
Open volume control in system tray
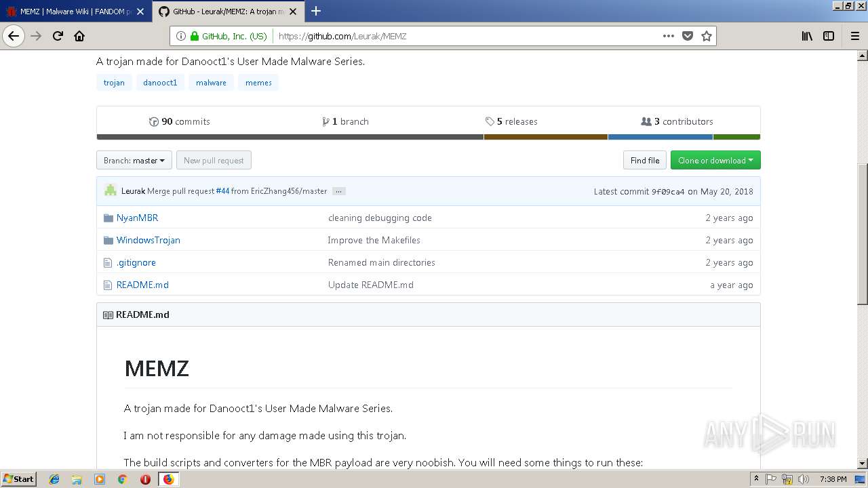pos(803,479)
